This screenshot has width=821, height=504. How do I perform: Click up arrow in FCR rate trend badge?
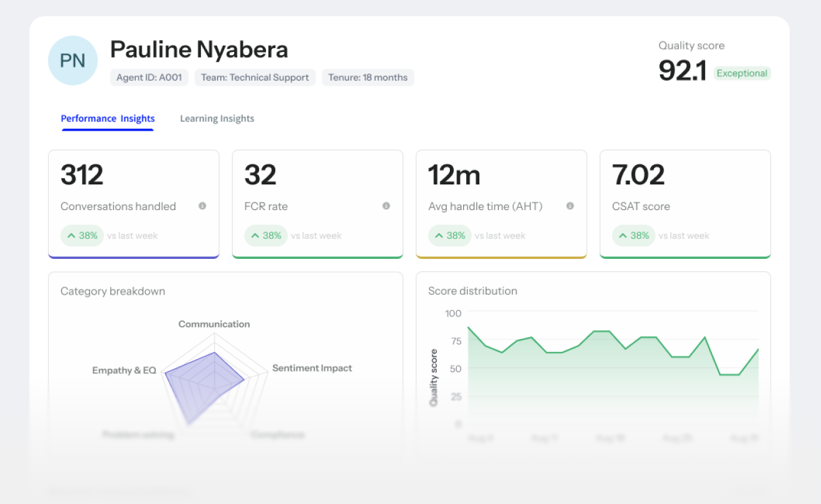point(255,236)
